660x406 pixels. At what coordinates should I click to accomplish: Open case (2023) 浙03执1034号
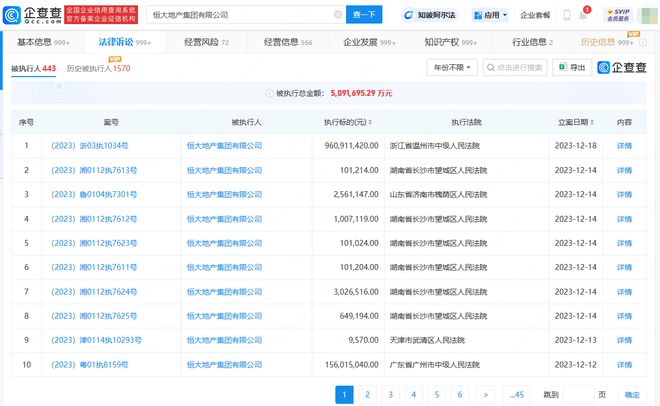click(90, 146)
